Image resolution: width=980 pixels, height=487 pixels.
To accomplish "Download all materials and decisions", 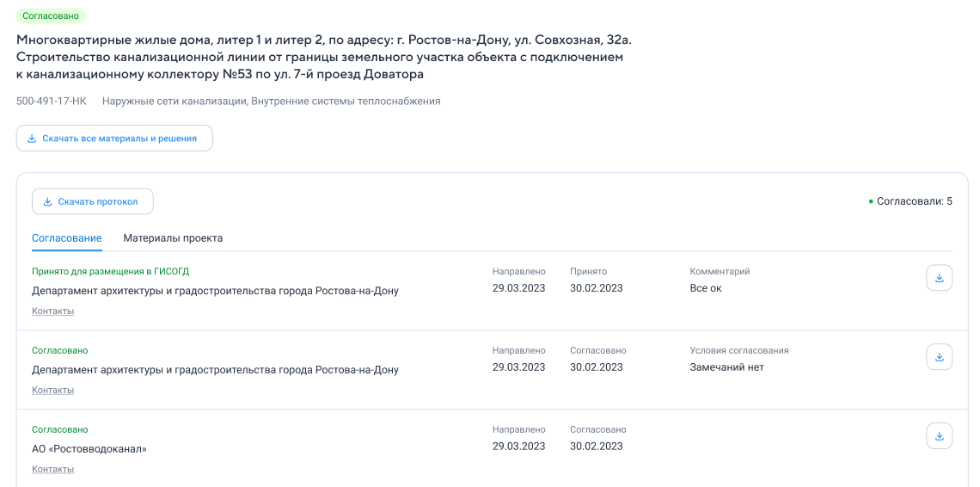I will [x=114, y=139].
